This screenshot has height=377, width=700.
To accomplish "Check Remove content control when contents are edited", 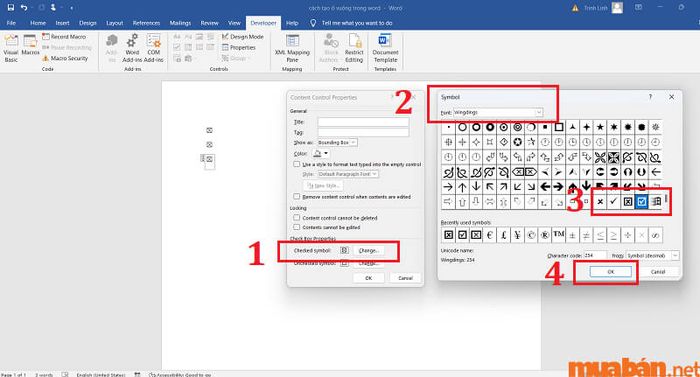I will (296, 197).
